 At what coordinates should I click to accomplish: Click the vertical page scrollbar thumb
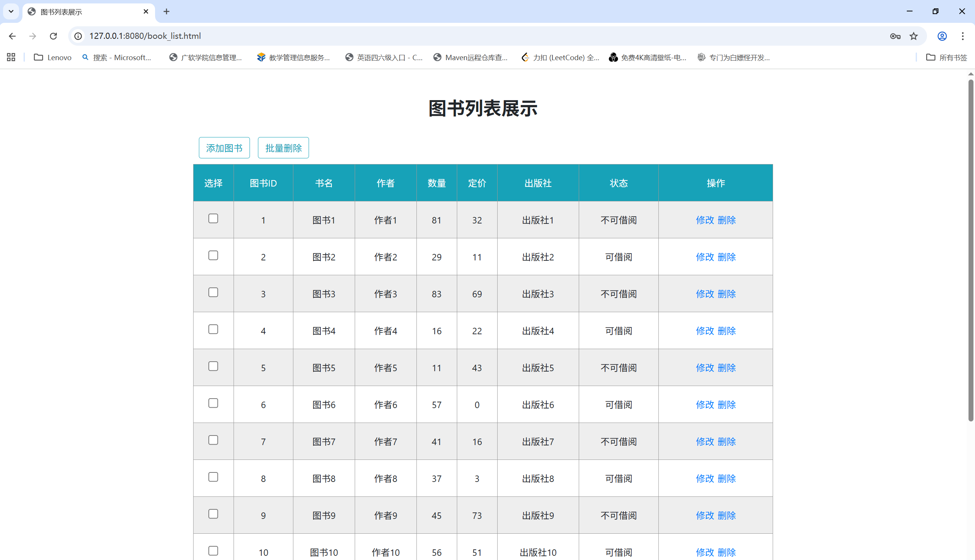point(970,250)
